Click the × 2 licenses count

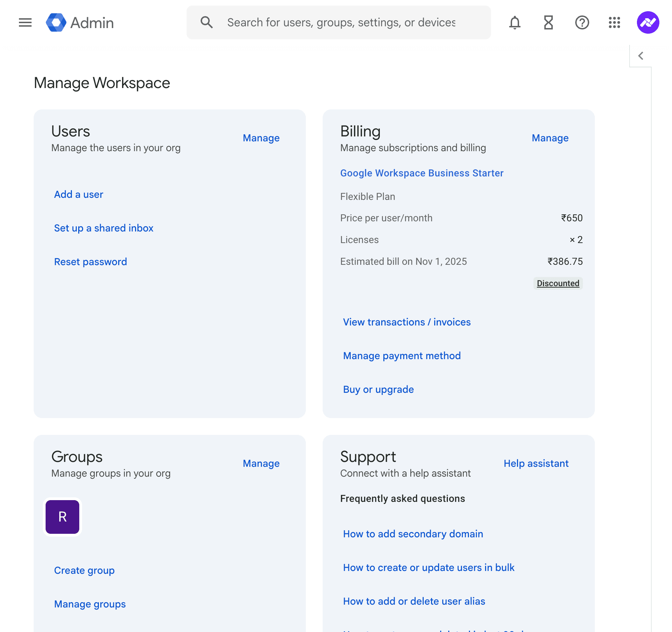tap(576, 240)
